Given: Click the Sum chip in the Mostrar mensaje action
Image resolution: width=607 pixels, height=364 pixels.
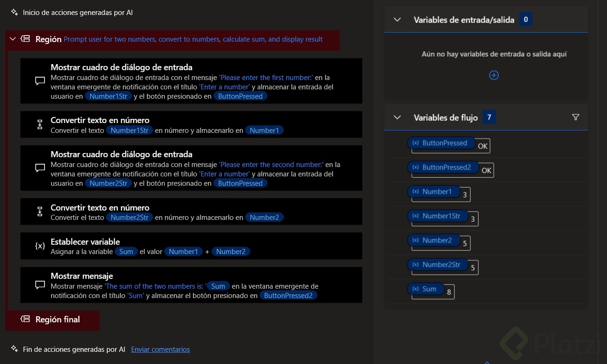Looking at the screenshot, I should pos(218,286).
